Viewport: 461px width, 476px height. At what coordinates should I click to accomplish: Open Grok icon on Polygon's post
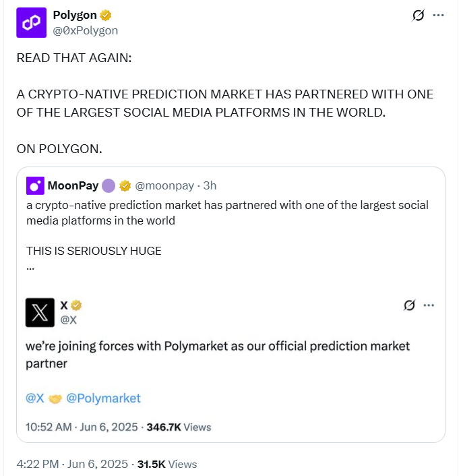417,16
